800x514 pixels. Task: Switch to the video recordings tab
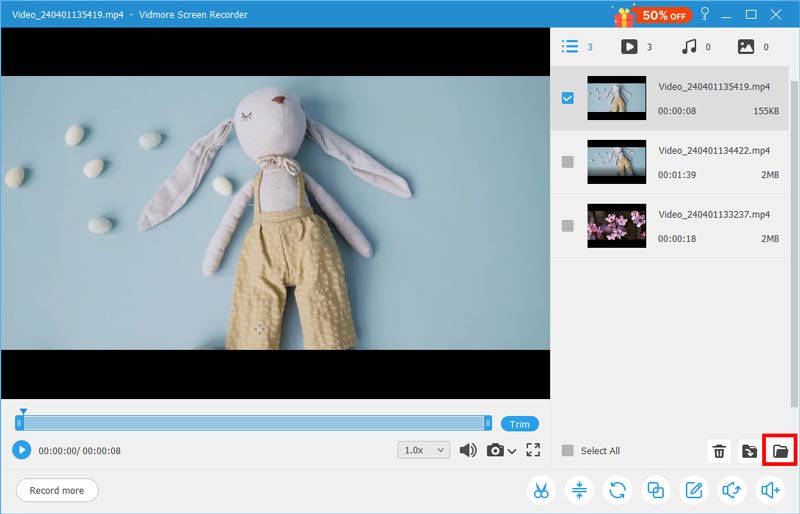629,46
